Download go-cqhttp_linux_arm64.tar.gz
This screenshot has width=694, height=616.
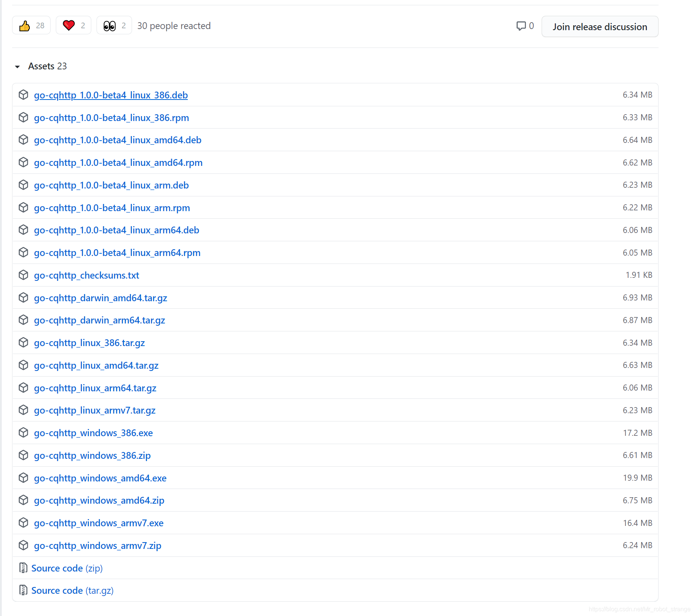click(x=95, y=388)
